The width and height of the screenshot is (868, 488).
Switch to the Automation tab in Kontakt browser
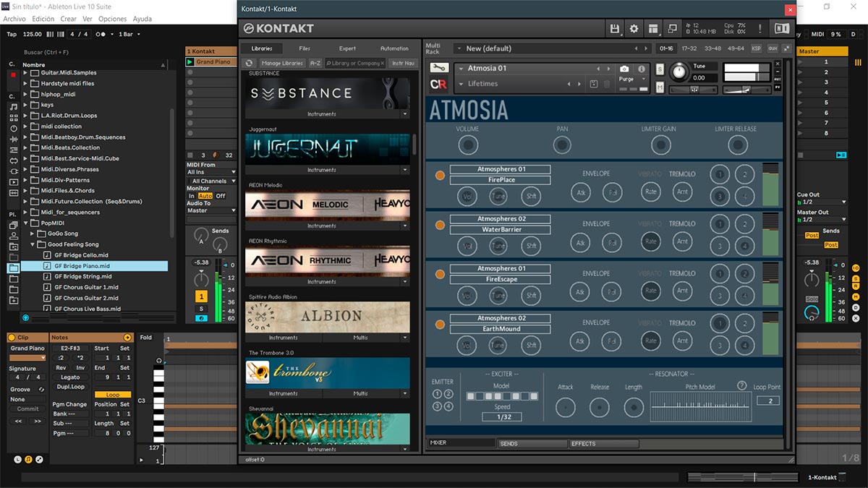[x=394, y=48]
